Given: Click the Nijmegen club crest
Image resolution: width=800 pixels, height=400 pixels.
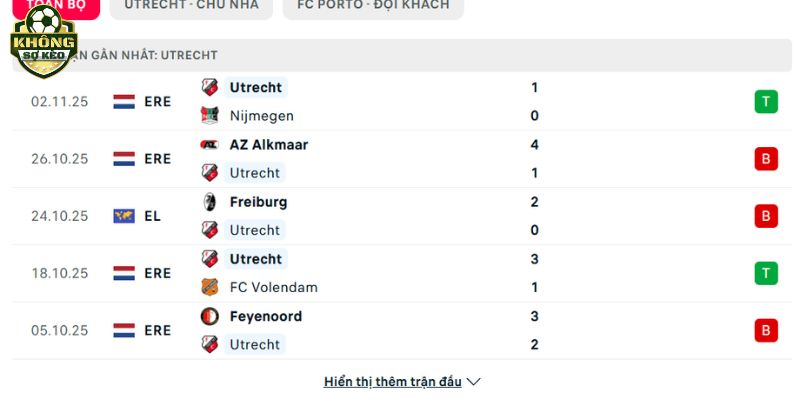Looking at the screenshot, I should (x=209, y=116).
